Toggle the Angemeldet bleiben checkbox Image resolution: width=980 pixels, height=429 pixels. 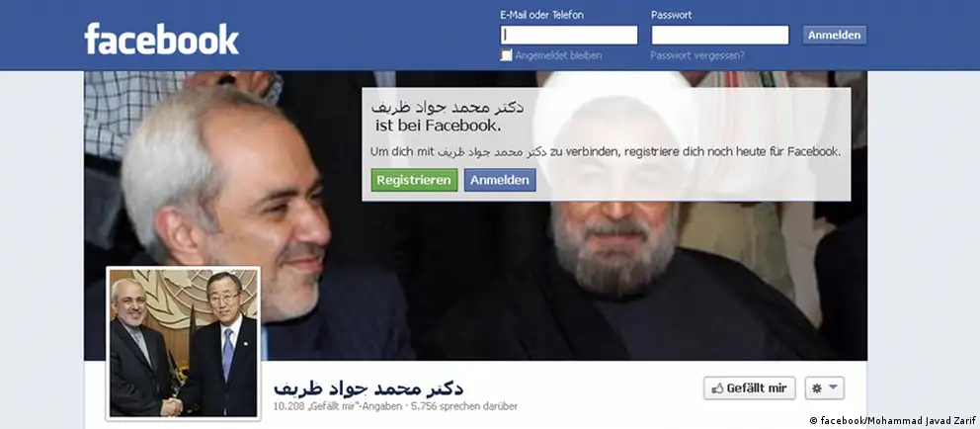point(506,55)
